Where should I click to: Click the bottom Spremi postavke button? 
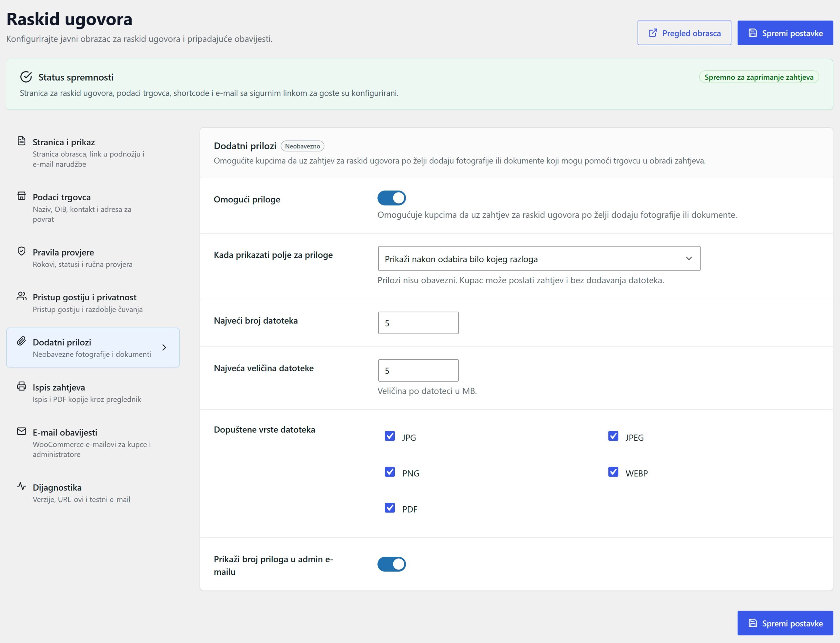785,623
